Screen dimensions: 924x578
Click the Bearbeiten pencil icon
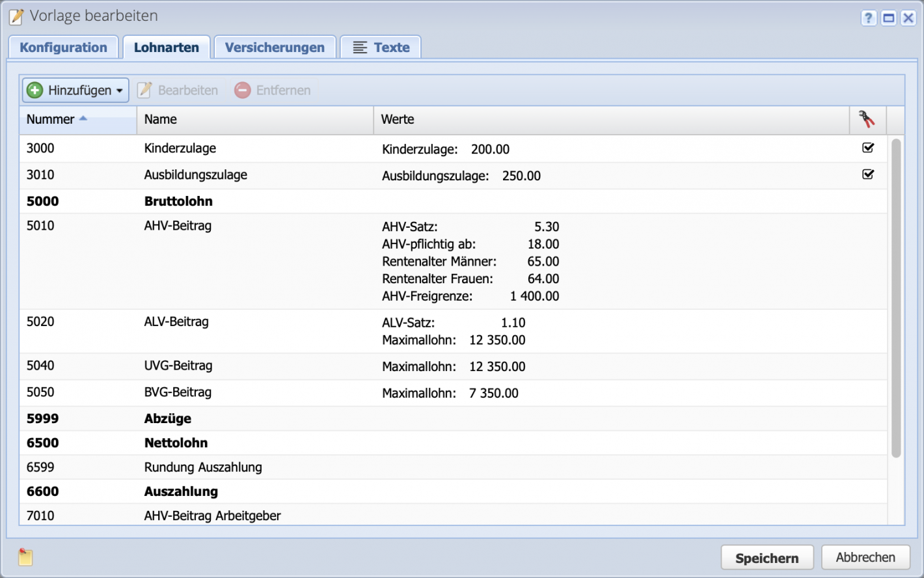pyautogui.click(x=144, y=90)
